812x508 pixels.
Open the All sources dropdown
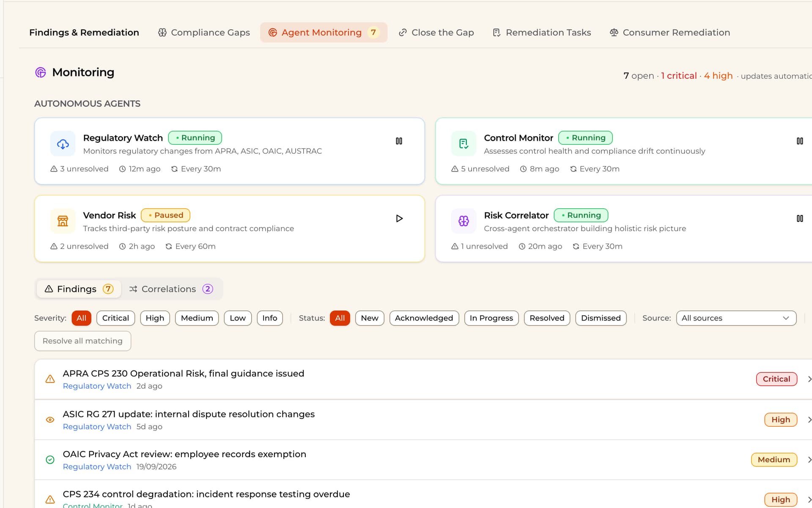click(x=736, y=318)
